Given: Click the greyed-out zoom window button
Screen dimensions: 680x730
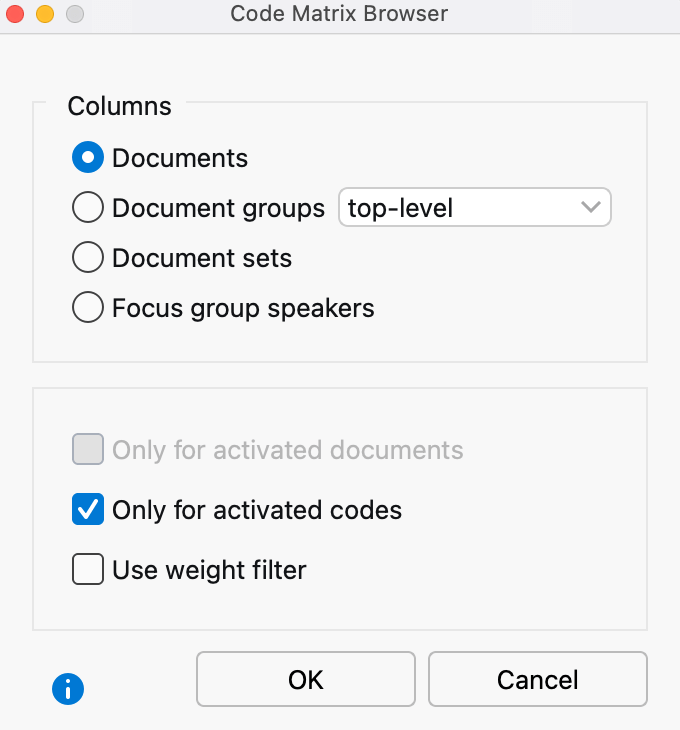Looking at the screenshot, I should [75, 14].
